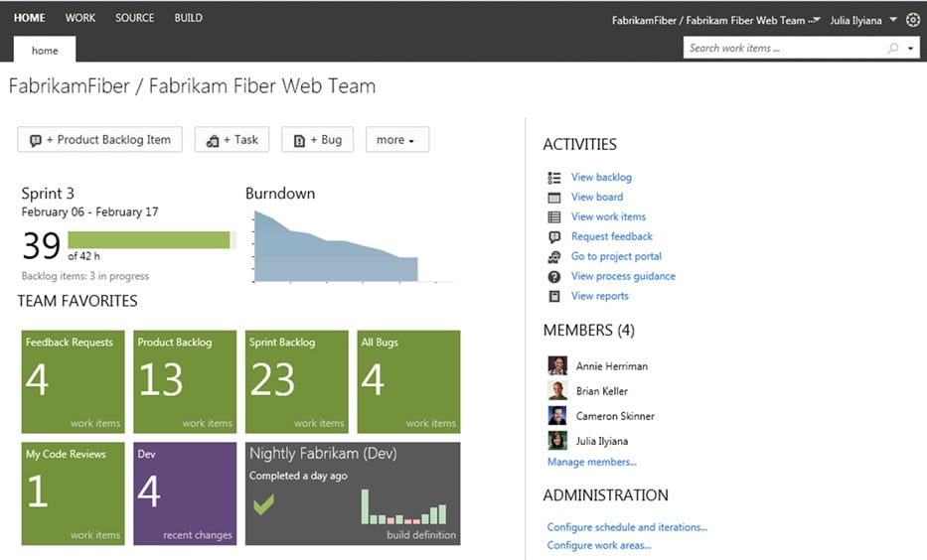This screenshot has height=560, width=927.
Task: Open the Sprint Backlog tile
Action: pyautogui.click(x=297, y=381)
